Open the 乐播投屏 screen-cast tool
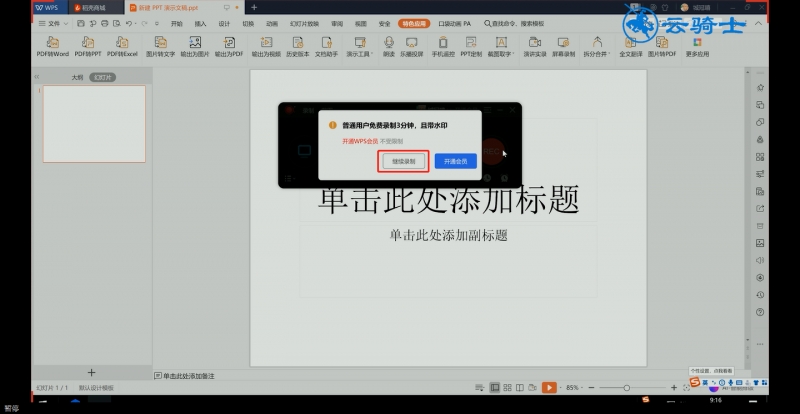Viewport: 800px width, 414px height. click(x=411, y=46)
